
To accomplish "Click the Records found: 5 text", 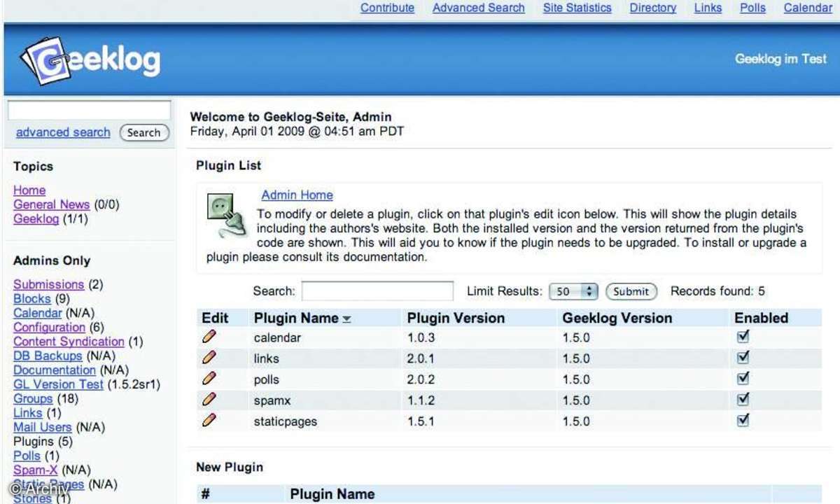I will (717, 291).
